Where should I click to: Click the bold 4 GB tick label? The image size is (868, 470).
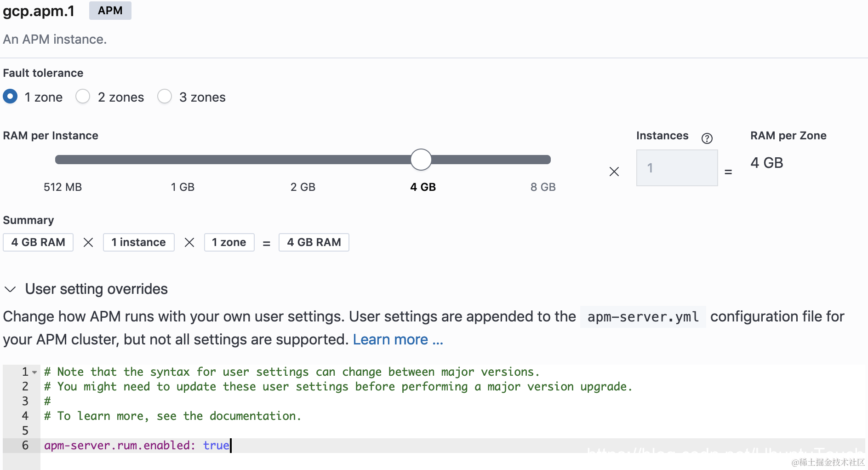[423, 187]
